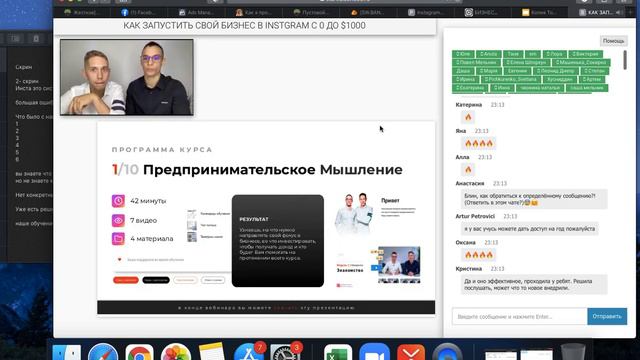Click the dark РЕЗУЛЬТАТ card on the slide
The height and width of the screenshot is (360, 640).
278,241
